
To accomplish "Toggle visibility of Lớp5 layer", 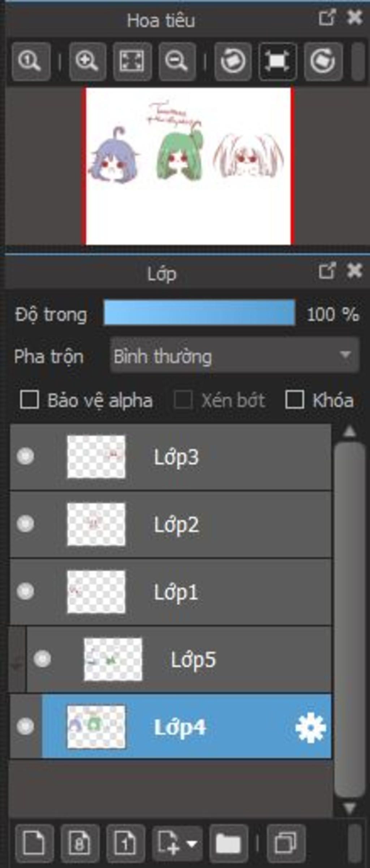I will tap(42, 659).
